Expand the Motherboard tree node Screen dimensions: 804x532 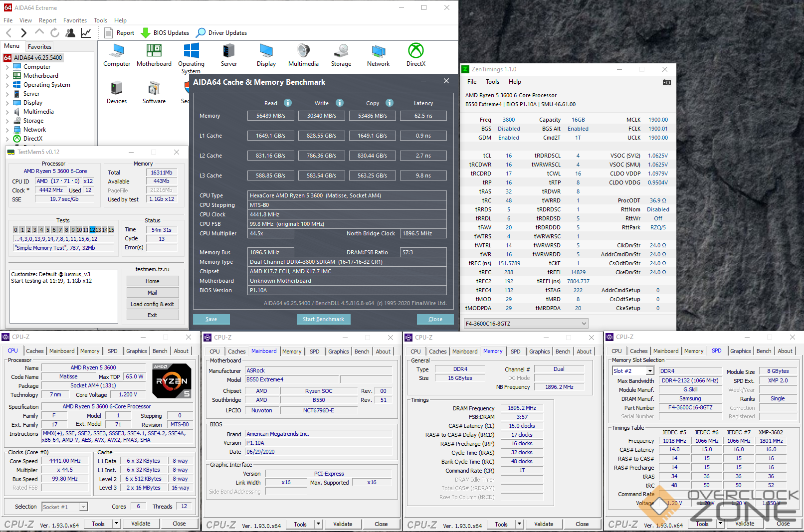pos(7,76)
